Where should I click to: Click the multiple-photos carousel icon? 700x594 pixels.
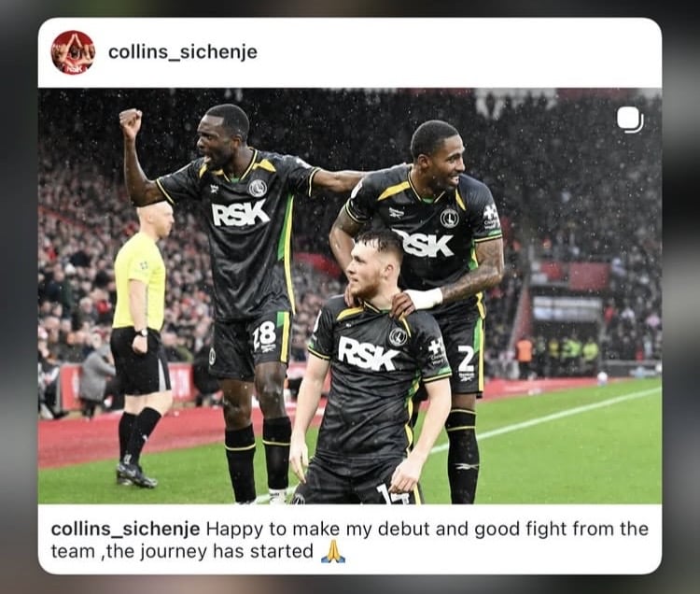click(629, 120)
